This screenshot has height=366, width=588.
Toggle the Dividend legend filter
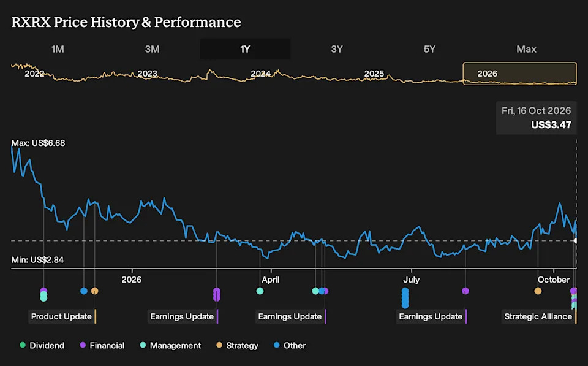42,345
